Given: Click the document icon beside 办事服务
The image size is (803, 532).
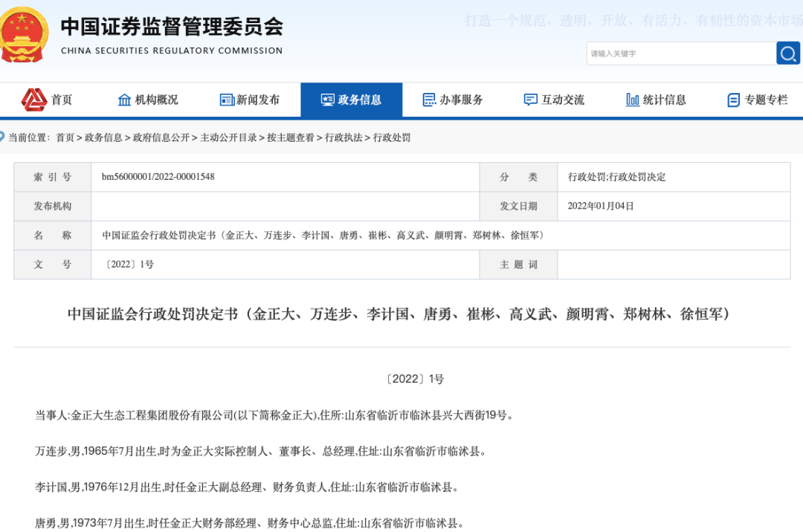Looking at the screenshot, I should [429, 100].
